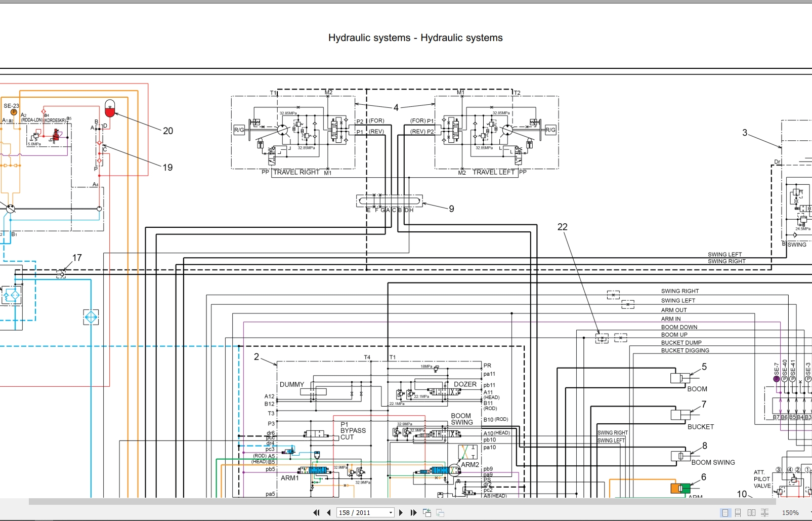Click the right travel motor pump symbol
The height and width of the screenshot is (521, 812).
point(282,130)
